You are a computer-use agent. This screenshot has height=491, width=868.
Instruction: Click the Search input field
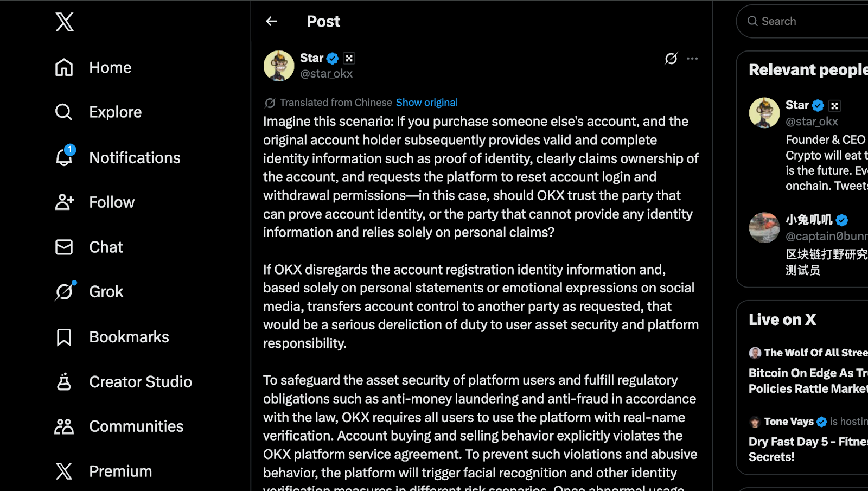[808, 21]
